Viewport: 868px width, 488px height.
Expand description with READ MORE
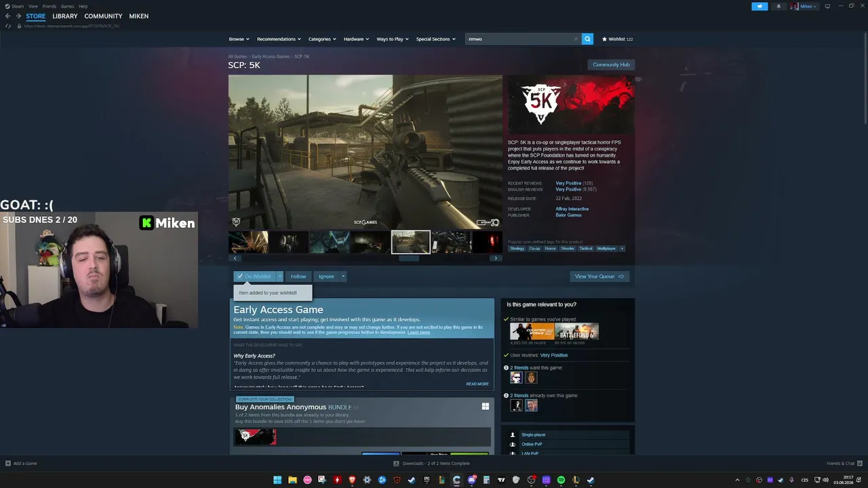(477, 384)
